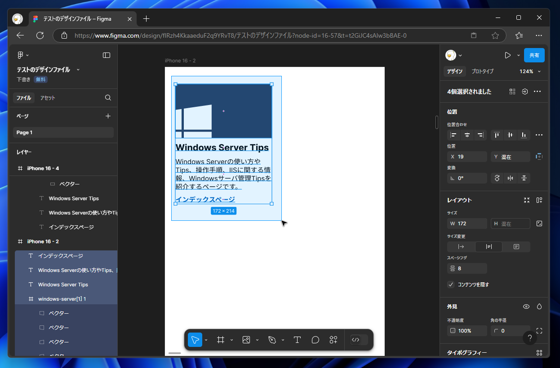The height and width of the screenshot is (368, 560).
Task: Add a new page with plus icon
Action: click(108, 116)
